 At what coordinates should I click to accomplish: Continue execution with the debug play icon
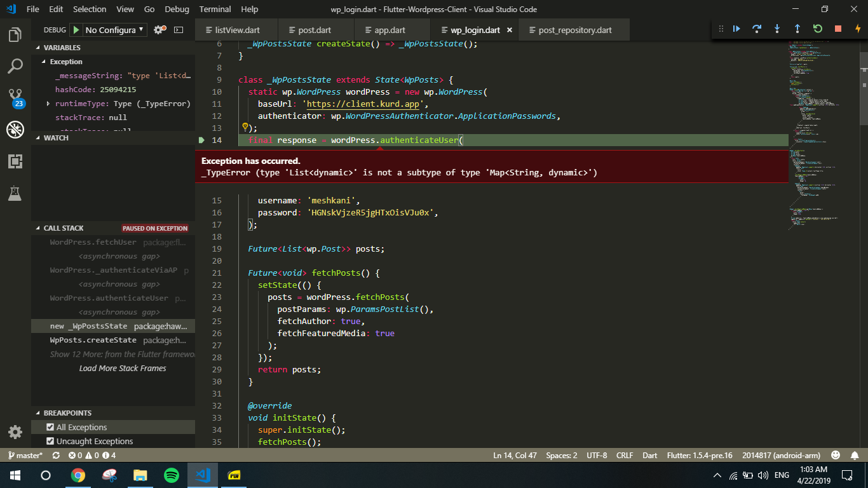coord(736,29)
